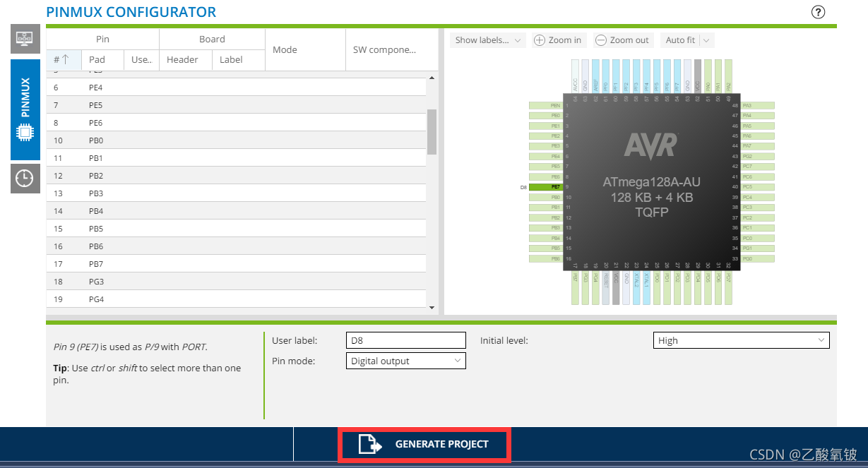This screenshot has height=468, width=868.
Task: Click the PA3 pin on chip diagram
Action: [x=758, y=106]
